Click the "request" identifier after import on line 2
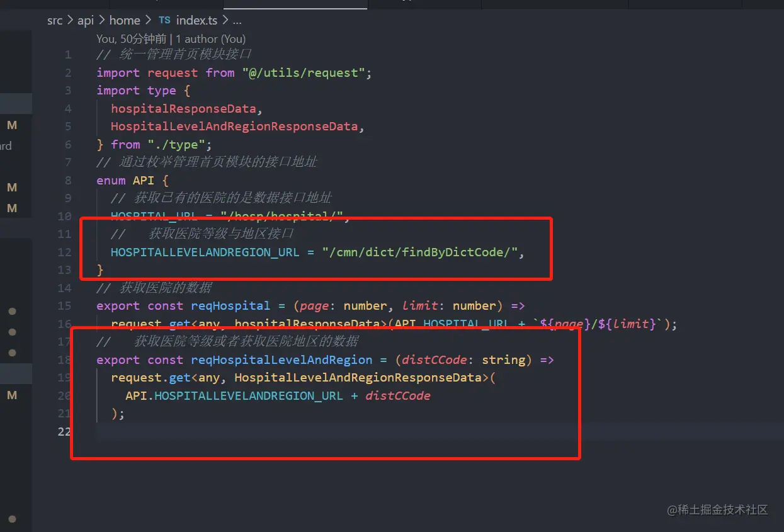Viewport: 784px width, 532px height. pyautogui.click(x=173, y=73)
